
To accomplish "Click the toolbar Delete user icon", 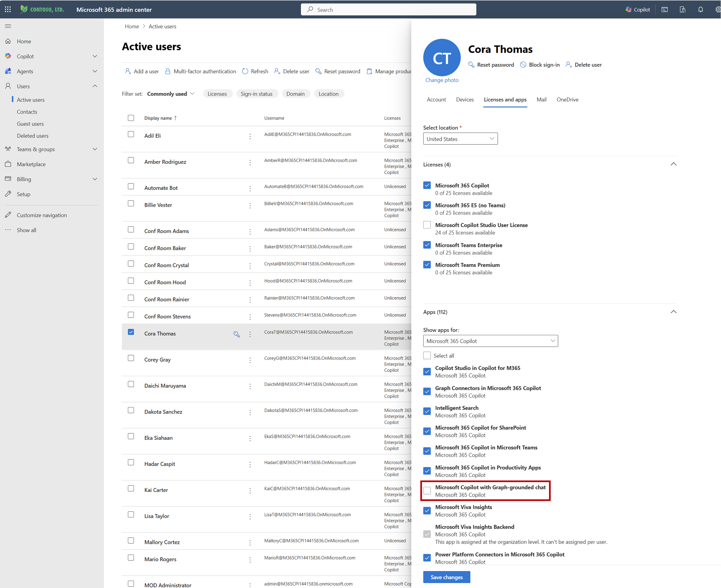I will tap(277, 71).
